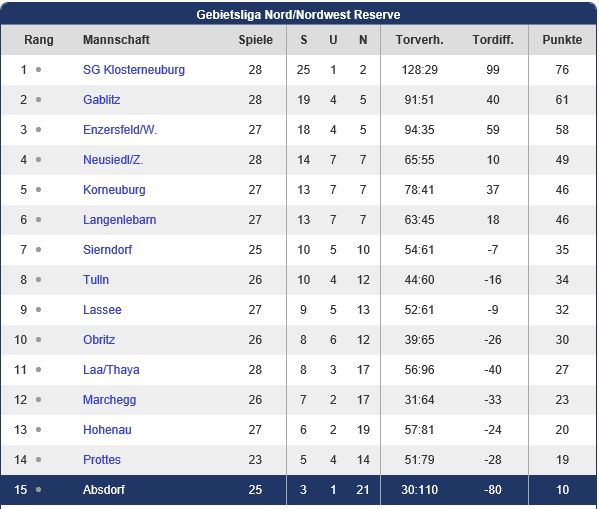Select the Tulln team link
The width and height of the screenshot is (599, 509).
(96, 280)
